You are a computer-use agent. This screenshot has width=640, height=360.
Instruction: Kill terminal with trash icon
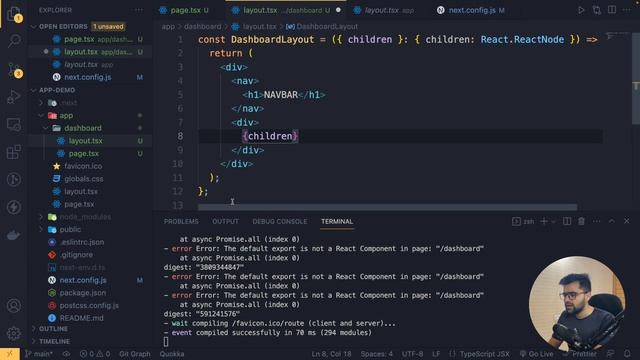[581, 221]
